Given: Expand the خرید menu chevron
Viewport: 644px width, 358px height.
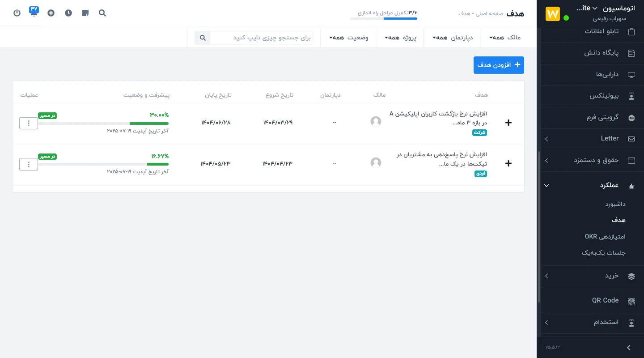Looking at the screenshot, I should pyautogui.click(x=547, y=276).
